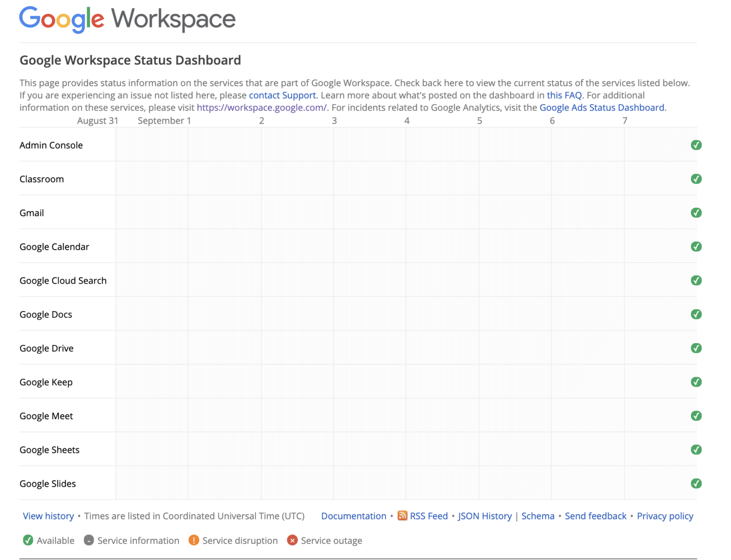
Task: Open the JSON History link
Action: click(x=484, y=516)
